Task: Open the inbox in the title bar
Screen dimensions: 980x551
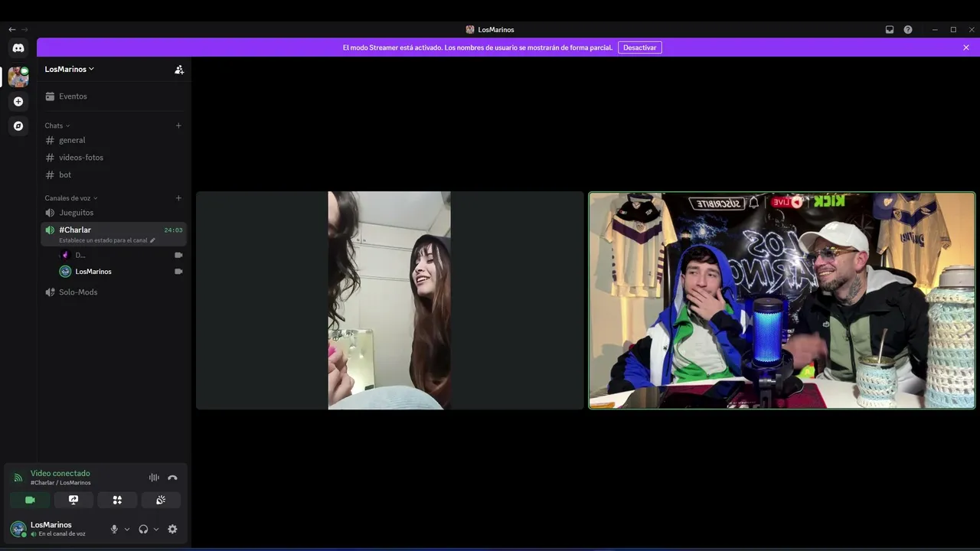Action: point(890,30)
